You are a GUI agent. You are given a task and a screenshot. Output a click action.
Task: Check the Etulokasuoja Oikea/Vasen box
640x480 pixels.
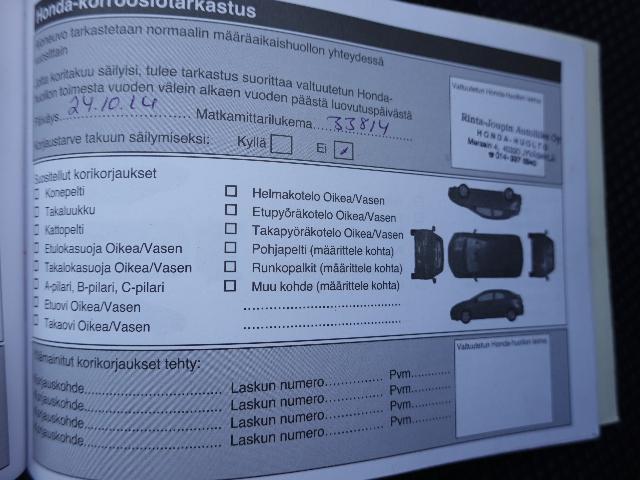point(37,248)
